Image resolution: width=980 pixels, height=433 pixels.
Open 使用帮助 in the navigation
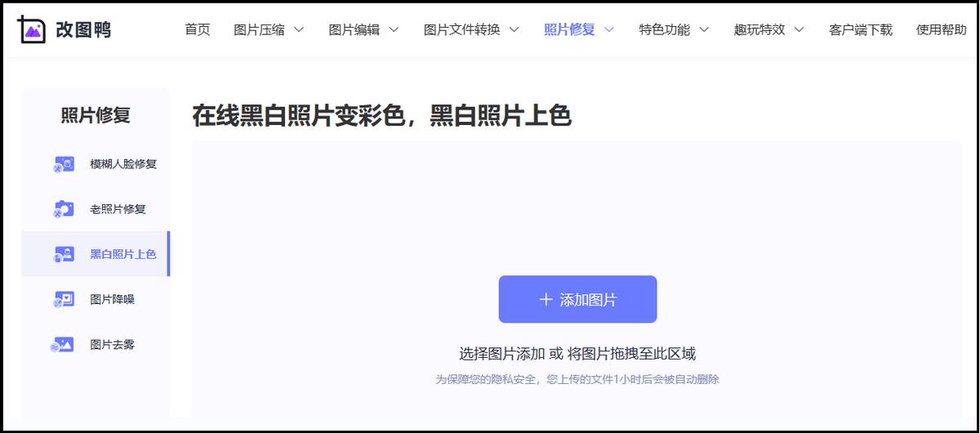(941, 30)
